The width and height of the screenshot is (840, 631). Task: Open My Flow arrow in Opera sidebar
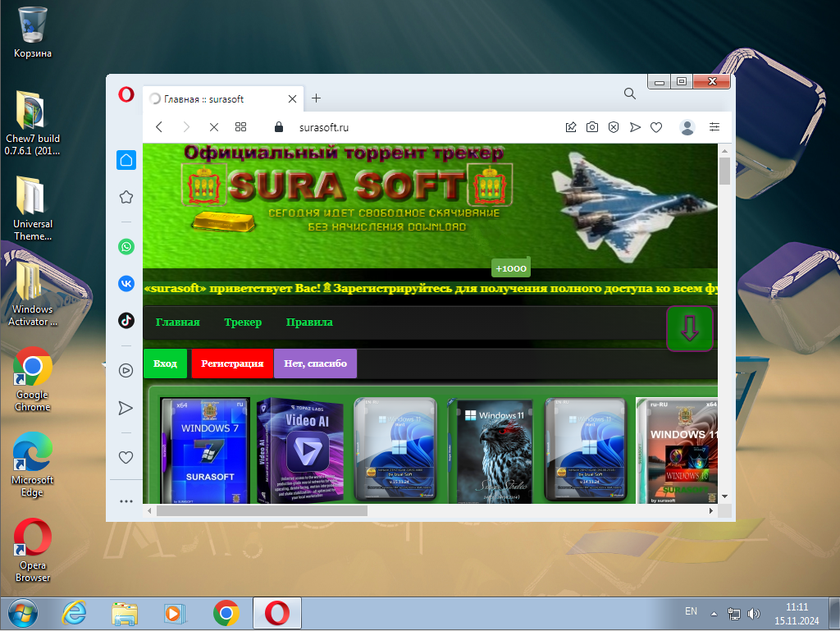pos(126,408)
